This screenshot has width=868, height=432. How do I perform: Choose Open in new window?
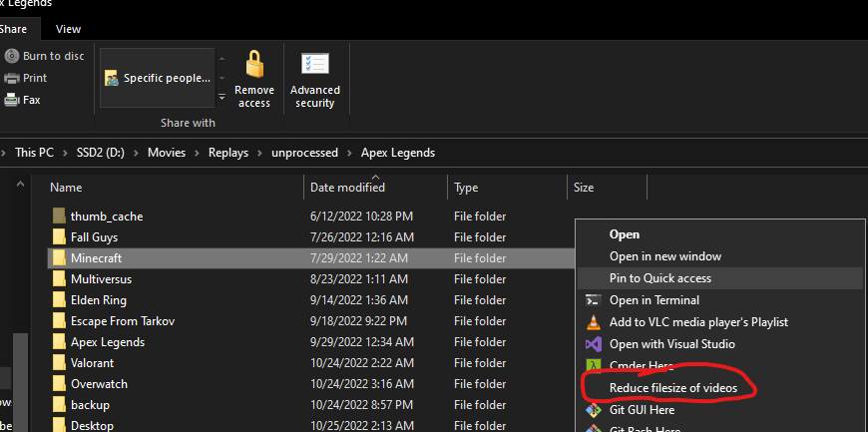(719, 256)
